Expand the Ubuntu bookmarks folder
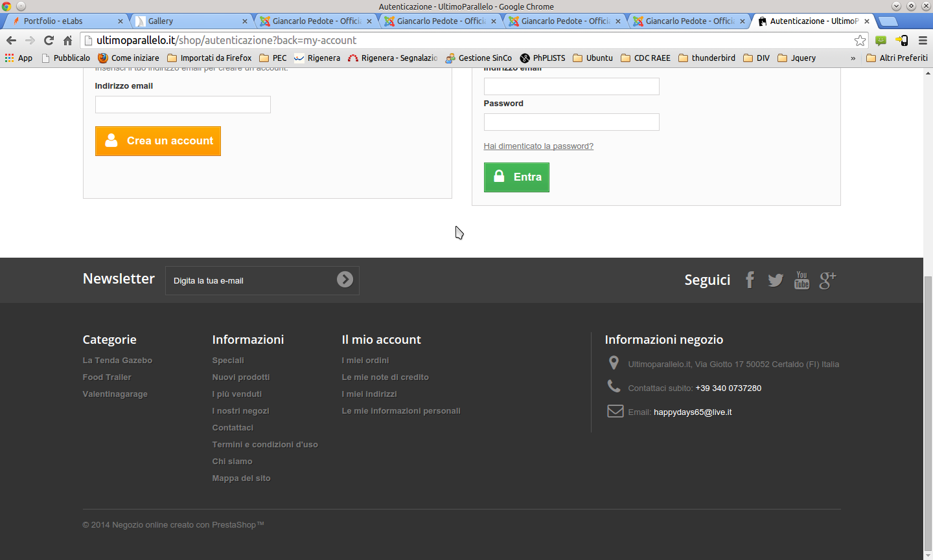 pyautogui.click(x=593, y=58)
